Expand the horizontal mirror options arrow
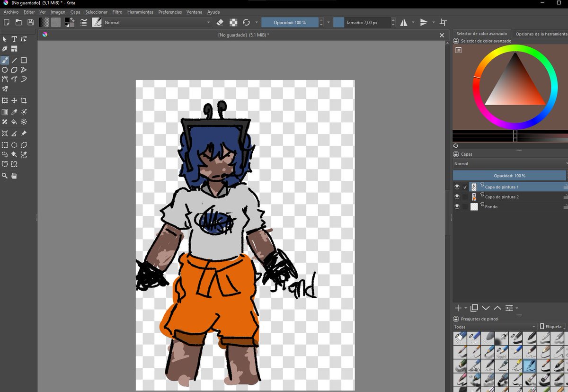This screenshot has width=568, height=392. pyautogui.click(x=413, y=22)
